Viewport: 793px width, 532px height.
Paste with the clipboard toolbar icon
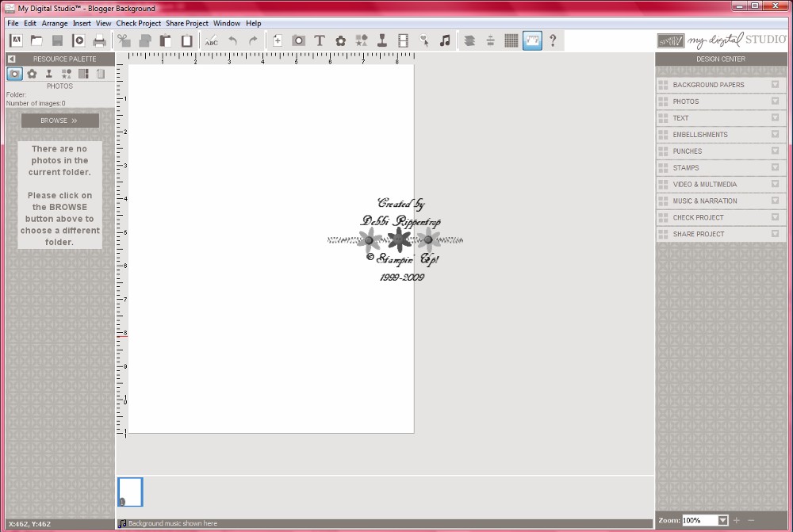coord(166,40)
